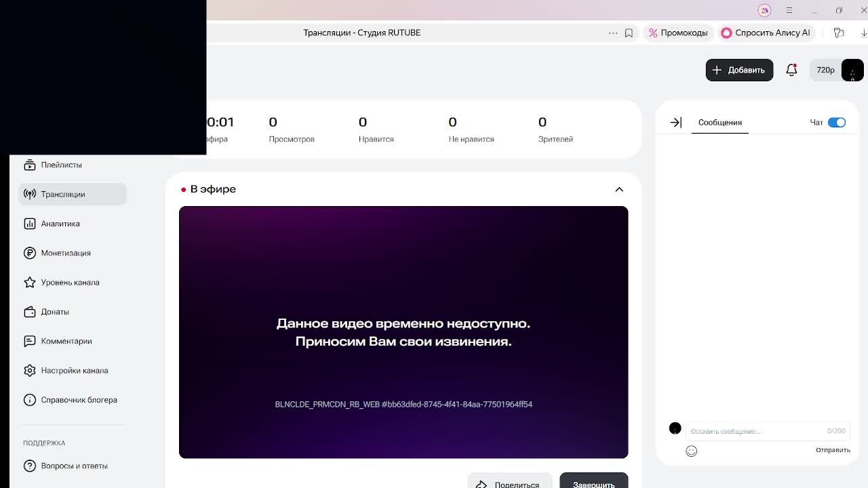868x488 pixels.
Task: Click Спросить Алису AI
Action: [x=766, y=33]
